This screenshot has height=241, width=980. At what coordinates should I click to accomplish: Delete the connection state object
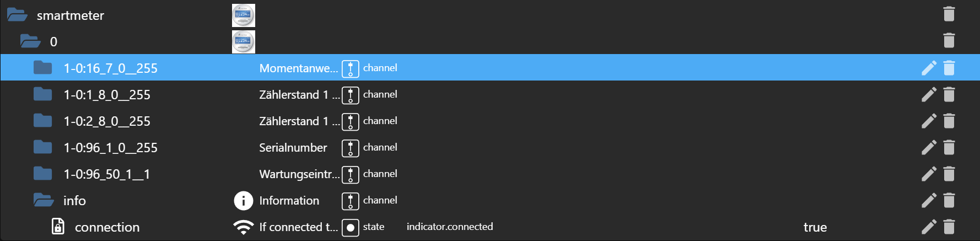949,227
